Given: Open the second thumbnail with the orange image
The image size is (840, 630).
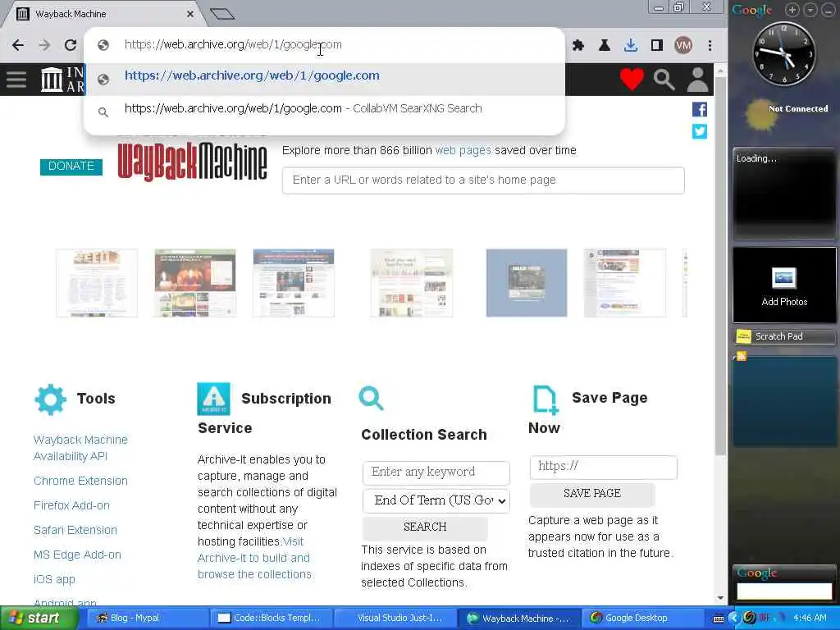Looking at the screenshot, I should click(x=195, y=283).
